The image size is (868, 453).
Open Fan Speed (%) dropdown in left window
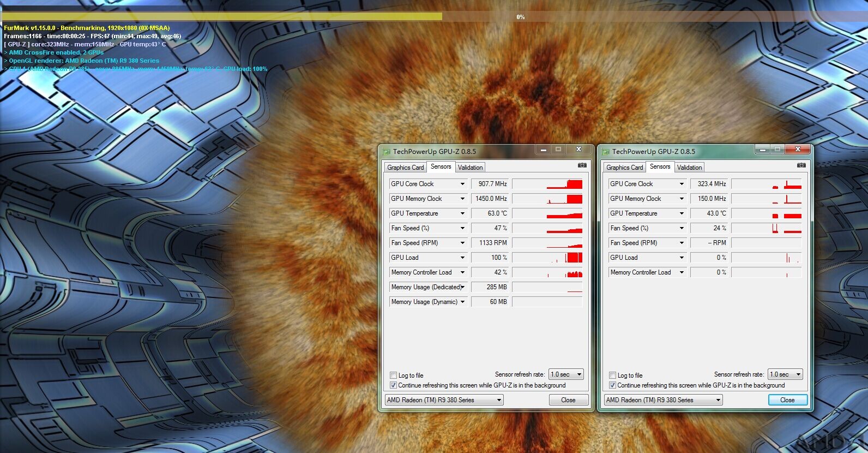click(x=462, y=228)
